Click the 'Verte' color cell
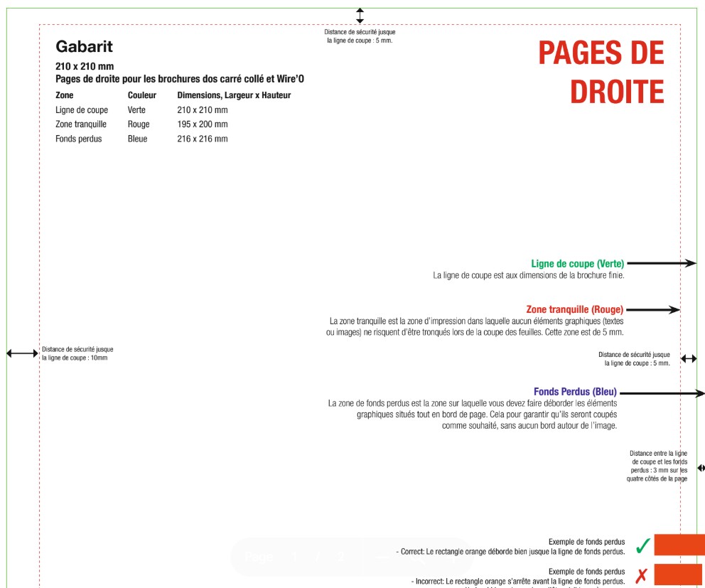Image resolution: width=705 pixels, height=588 pixels. click(136, 109)
